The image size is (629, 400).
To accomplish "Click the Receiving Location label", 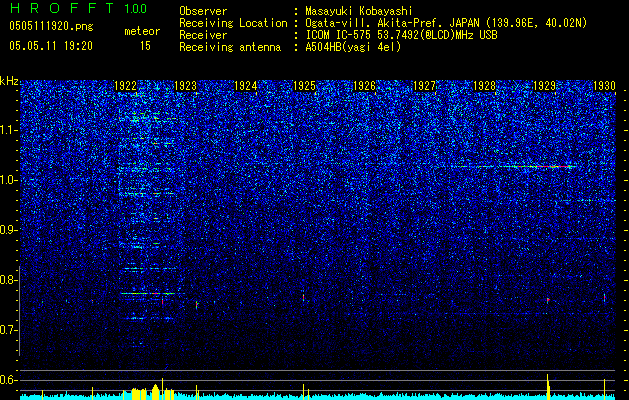I will click(x=233, y=23).
